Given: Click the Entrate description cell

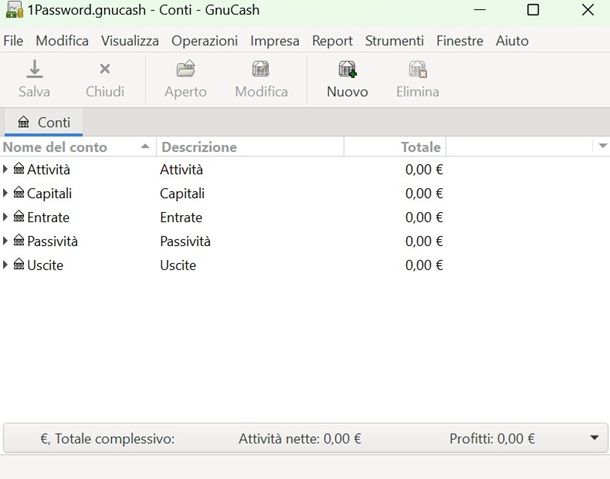Looking at the screenshot, I should [181, 218].
